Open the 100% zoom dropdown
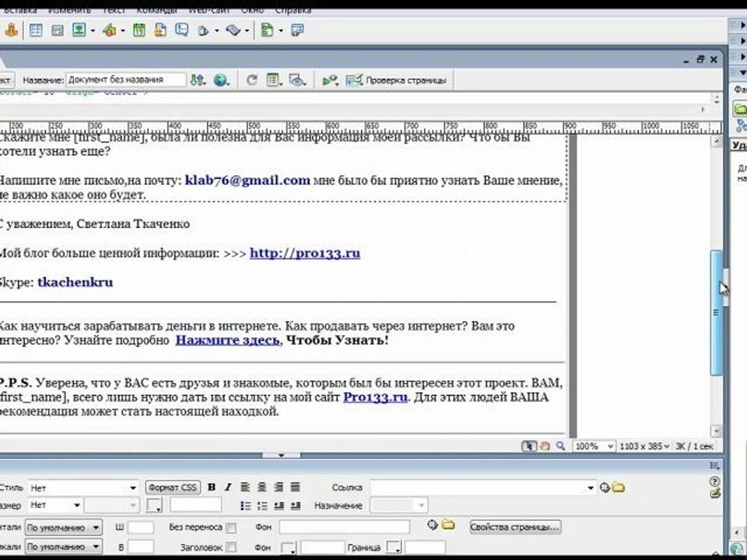 coord(594,446)
